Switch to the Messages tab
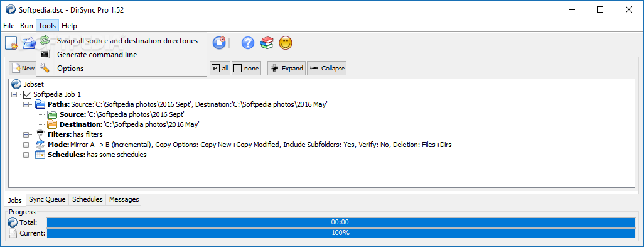Screen dimensions: 644x247 [124, 199]
